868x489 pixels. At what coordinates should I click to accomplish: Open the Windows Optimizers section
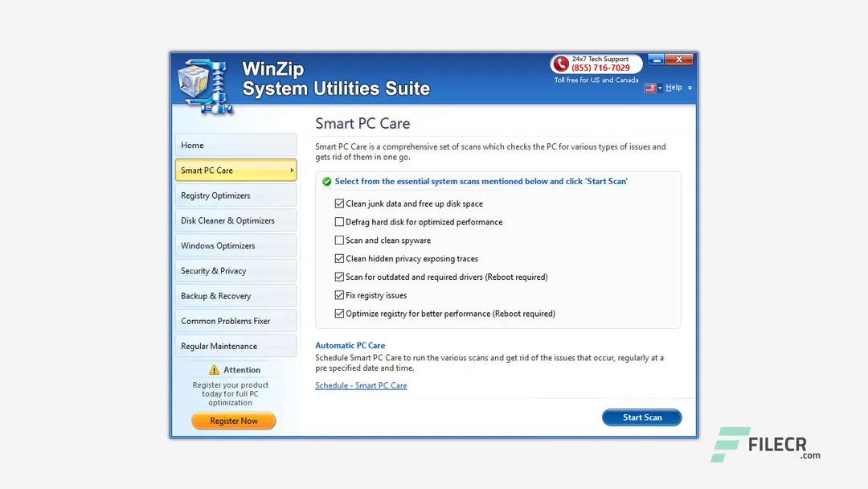pos(235,245)
